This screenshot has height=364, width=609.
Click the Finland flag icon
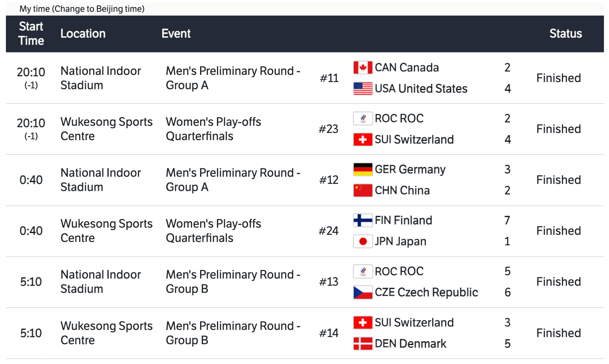(363, 220)
